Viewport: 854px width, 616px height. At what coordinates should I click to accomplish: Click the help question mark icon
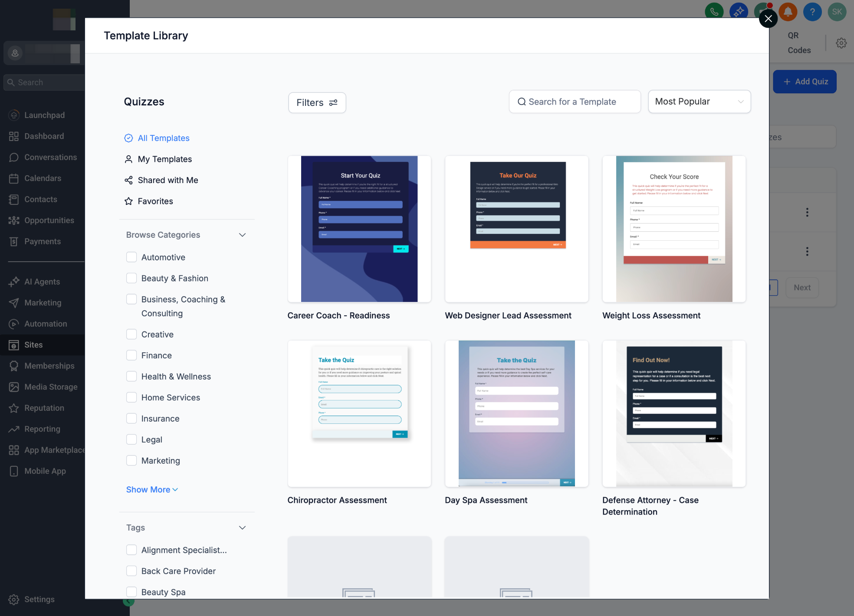pos(812,11)
